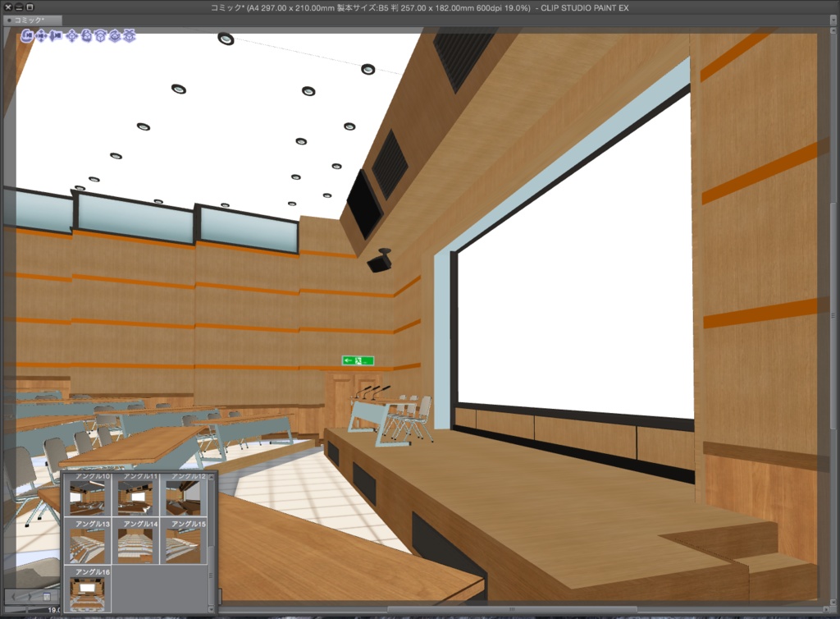Image resolution: width=840 pixels, height=619 pixels.
Task: Select the camera forward-back dolly icon
Action: point(55,36)
